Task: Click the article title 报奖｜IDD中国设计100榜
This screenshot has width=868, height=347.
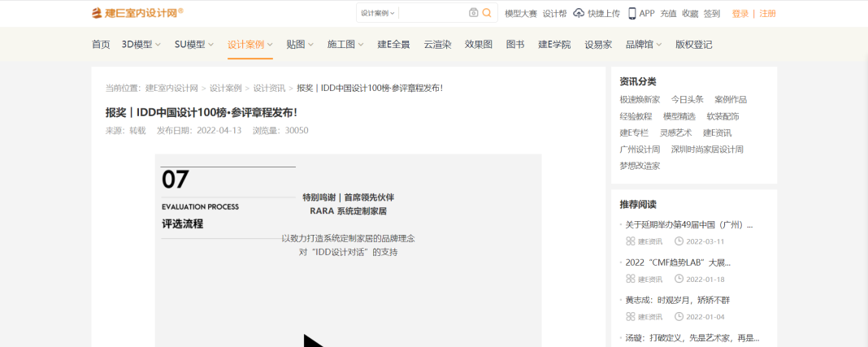Action: click(x=202, y=112)
